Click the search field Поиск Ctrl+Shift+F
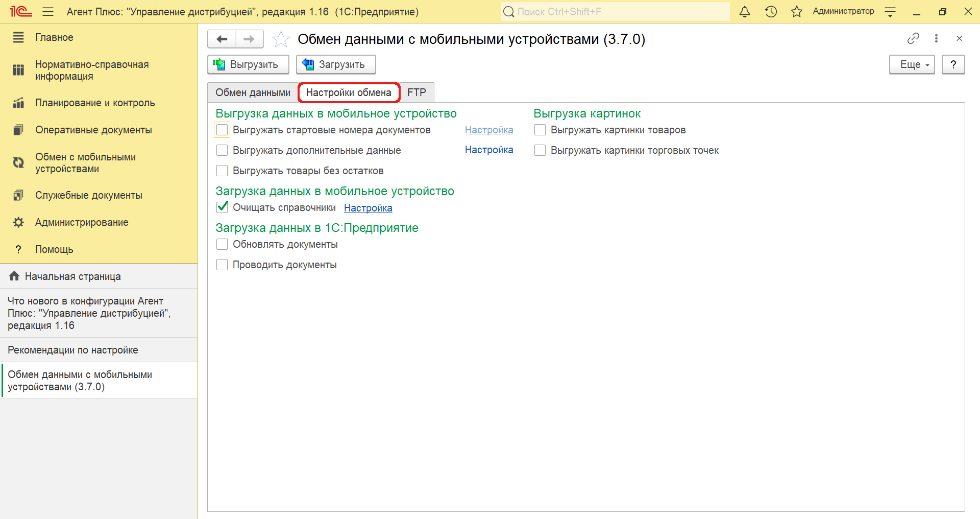This screenshot has width=980, height=519. [615, 11]
